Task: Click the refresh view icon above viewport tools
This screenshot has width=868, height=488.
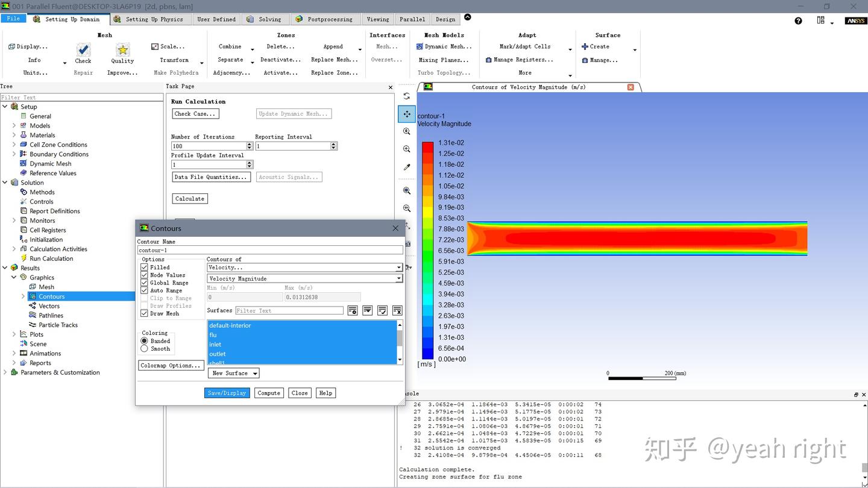Action: coord(407,96)
